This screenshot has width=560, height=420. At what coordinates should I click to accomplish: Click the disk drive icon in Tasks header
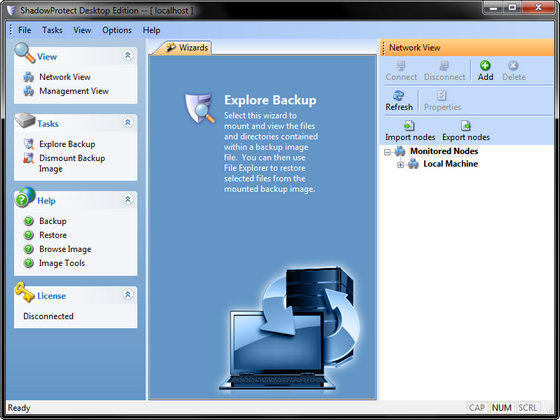click(25, 120)
